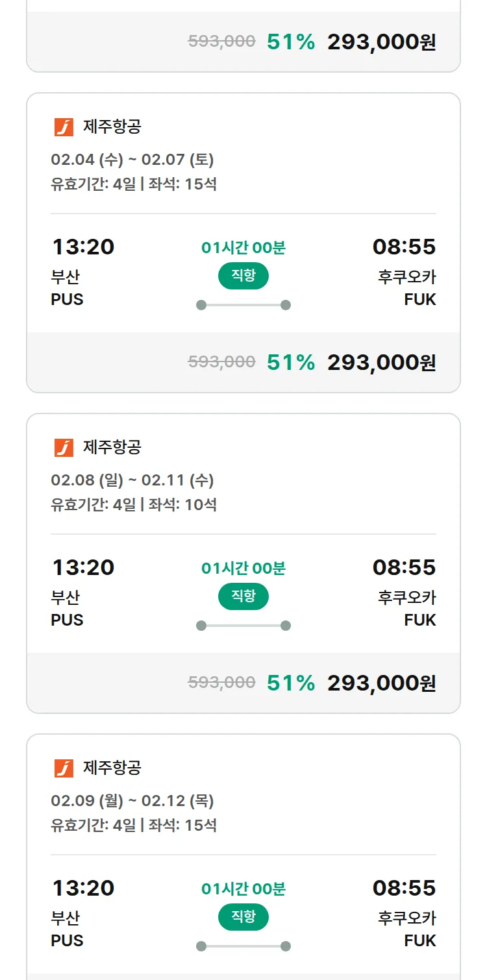Tap 직항 badge on 02.08 ~ 02.11 flight
Screen dimensions: 487x980
coord(243,596)
